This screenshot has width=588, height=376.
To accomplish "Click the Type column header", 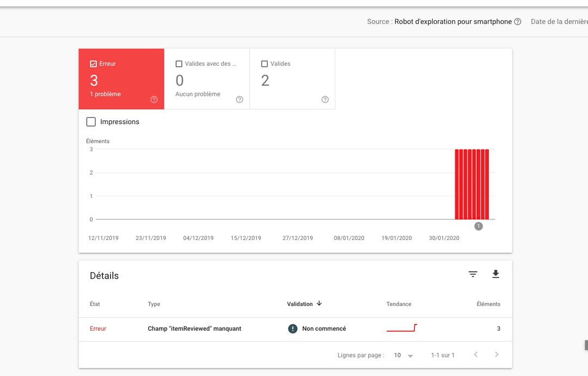I will (154, 304).
